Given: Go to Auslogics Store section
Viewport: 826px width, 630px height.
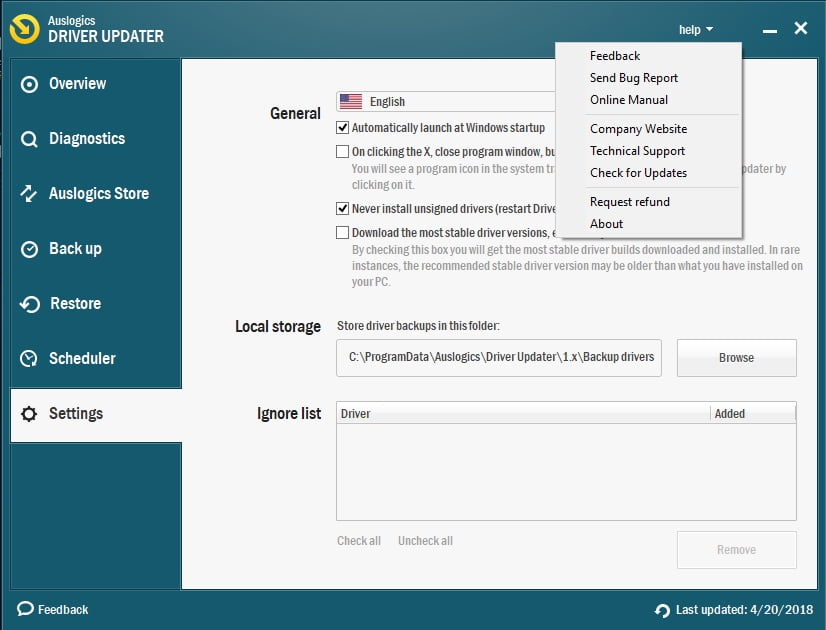Looking at the screenshot, I should 96,193.
